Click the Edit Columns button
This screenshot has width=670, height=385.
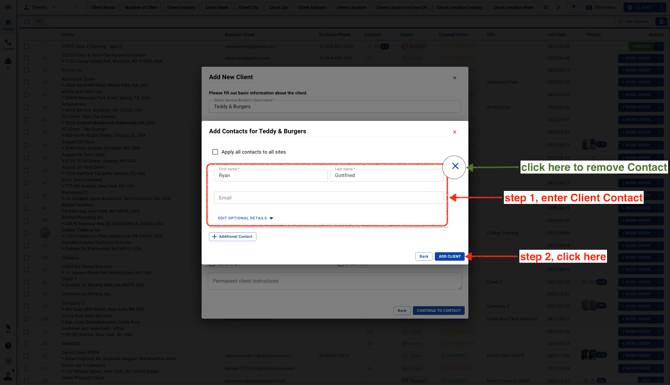[634, 21]
